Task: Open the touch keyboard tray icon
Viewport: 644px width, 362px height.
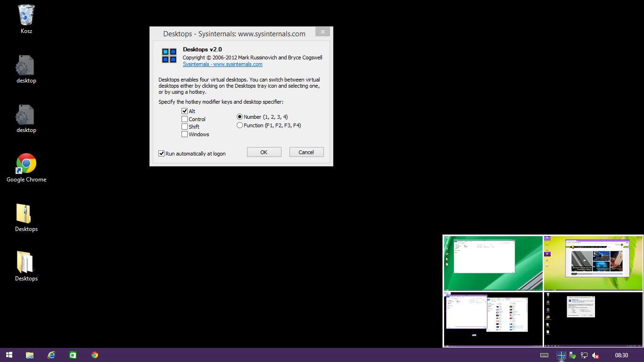Action: click(544, 355)
